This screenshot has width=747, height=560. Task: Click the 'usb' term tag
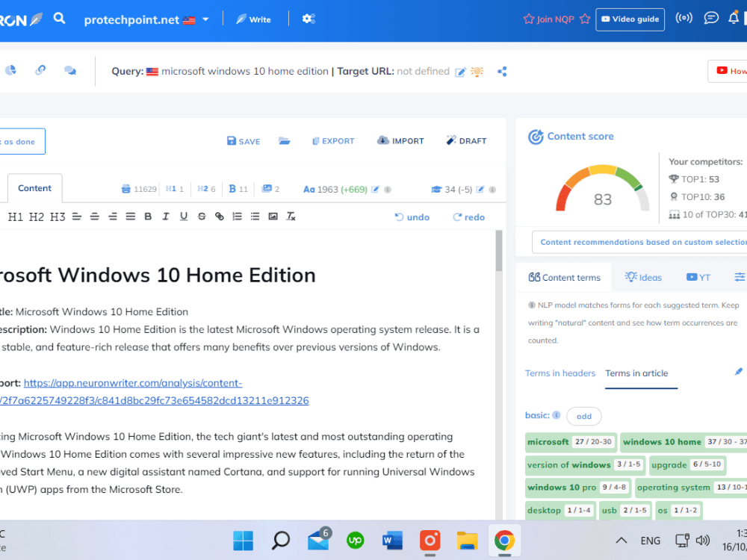point(625,511)
